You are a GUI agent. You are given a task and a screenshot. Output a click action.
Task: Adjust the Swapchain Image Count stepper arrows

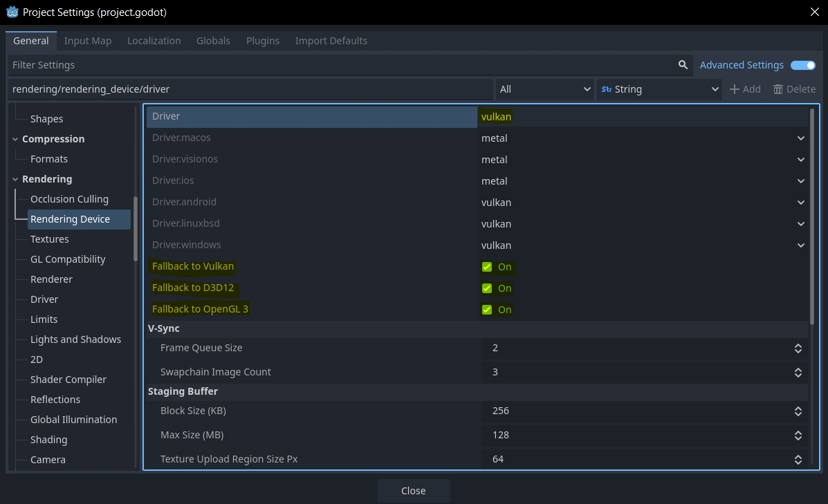coord(798,373)
